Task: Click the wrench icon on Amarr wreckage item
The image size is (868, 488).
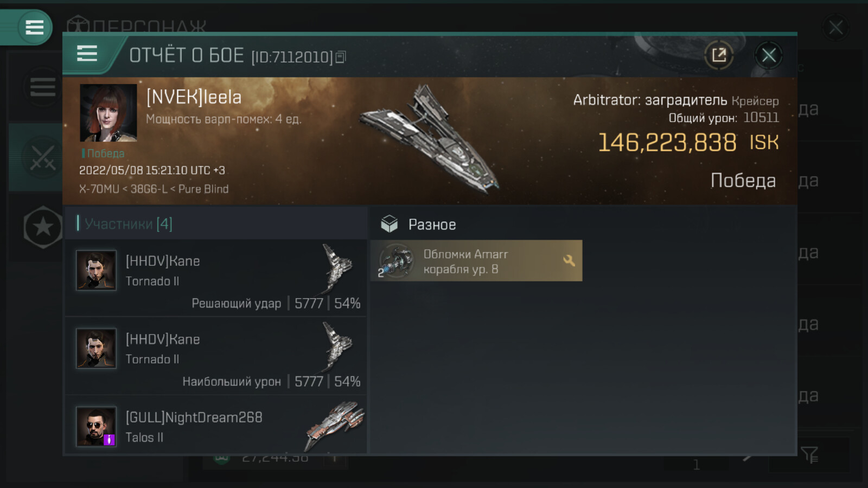Action: 569,261
